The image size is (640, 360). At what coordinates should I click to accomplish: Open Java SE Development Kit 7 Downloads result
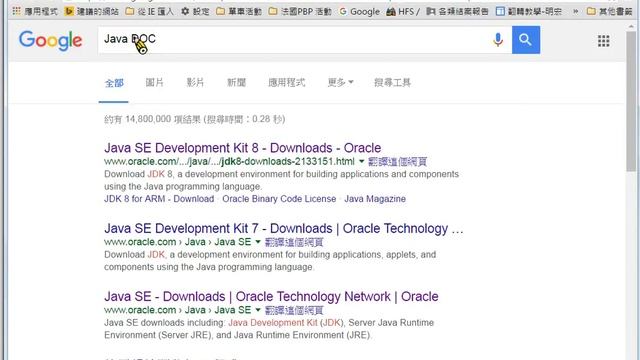tap(284, 229)
